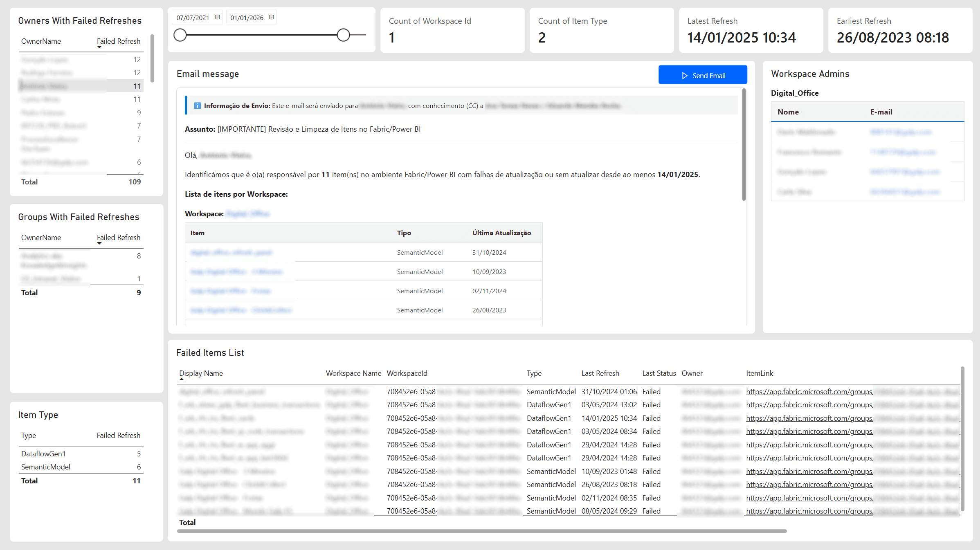Click the right handle of date range slider
980x550 pixels.
click(344, 35)
